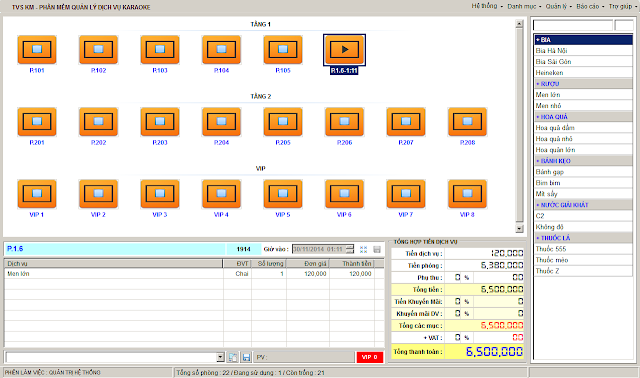The image size is (640, 378).
Task: Select room VIP 1 icon
Action: [x=37, y=193]
